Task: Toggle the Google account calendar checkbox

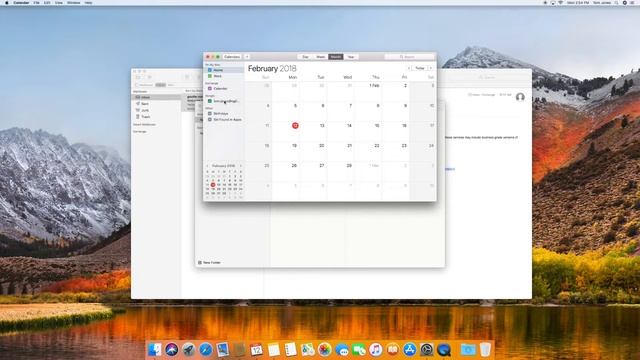Action: (210, 101)
